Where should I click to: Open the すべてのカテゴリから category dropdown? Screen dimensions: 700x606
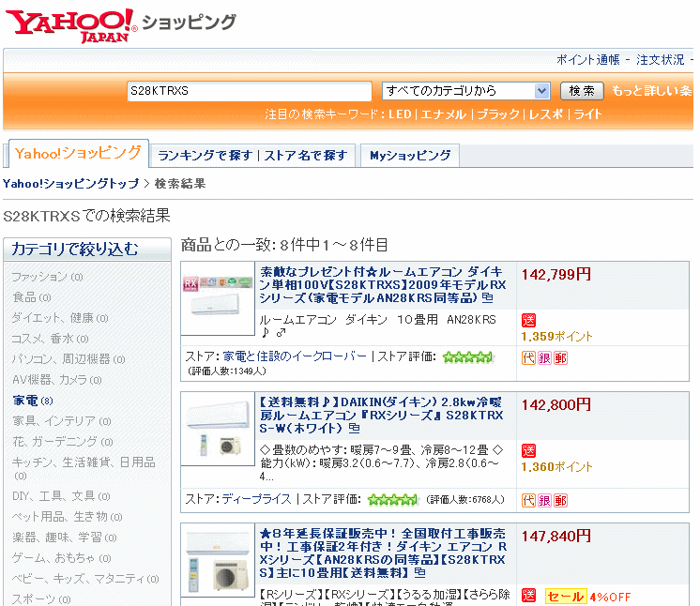click(465, 91)
